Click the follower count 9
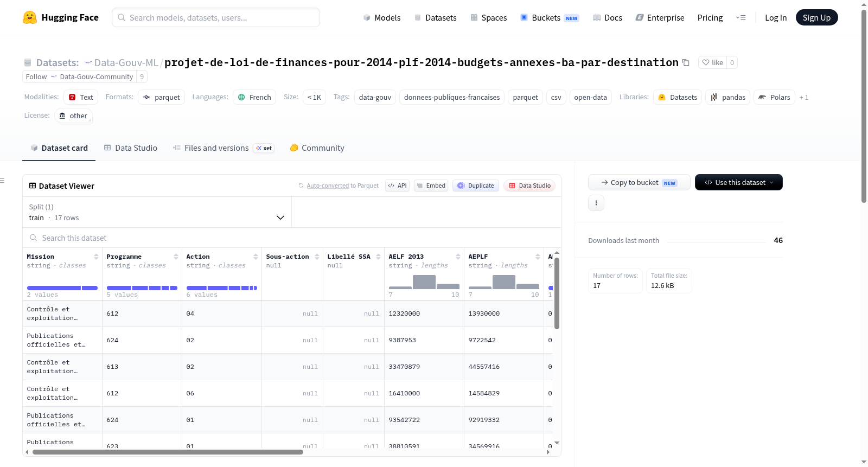 tap(142, 76)
